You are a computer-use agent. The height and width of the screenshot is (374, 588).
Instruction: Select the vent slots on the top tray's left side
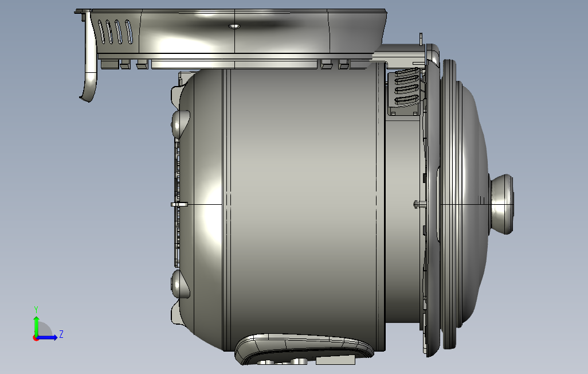pos(115,32)
